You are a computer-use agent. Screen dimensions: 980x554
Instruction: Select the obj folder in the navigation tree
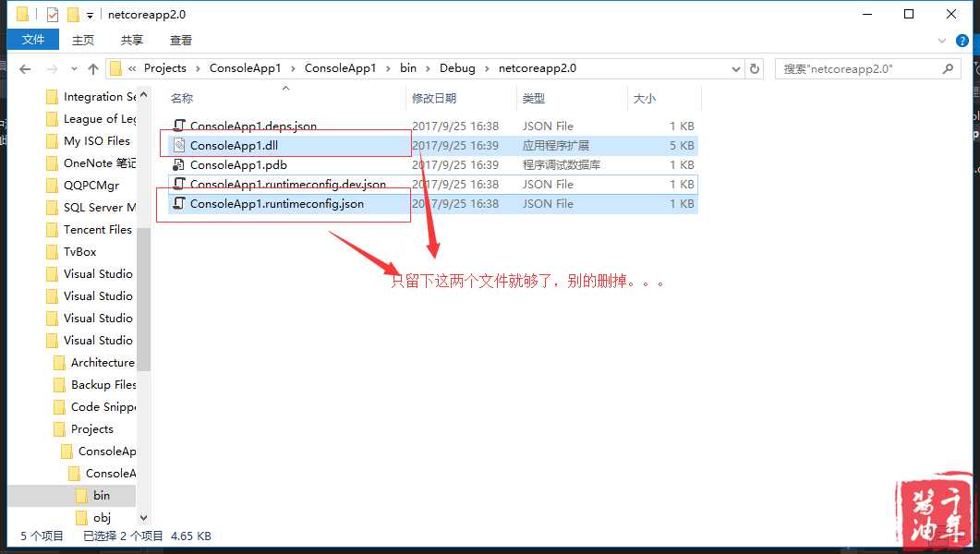click(x=102, y=518)
